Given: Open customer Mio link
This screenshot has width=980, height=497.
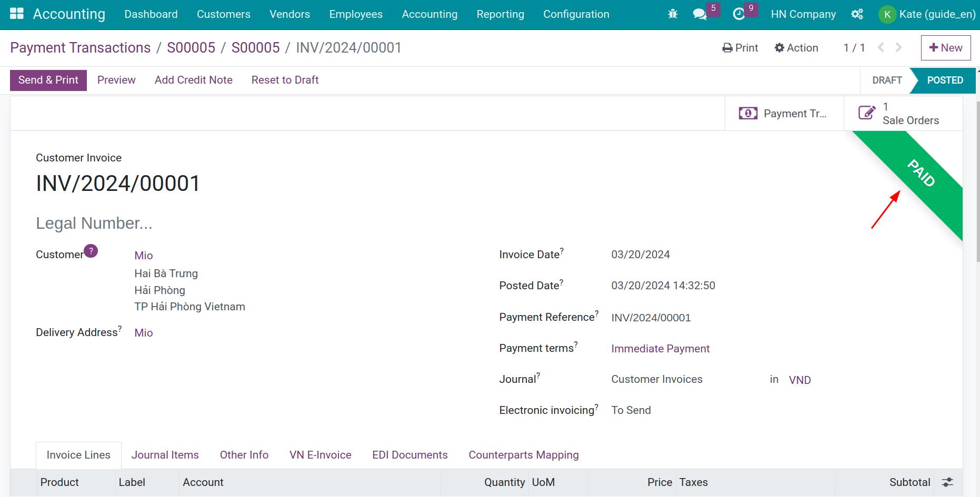Looking at the screenshot, I should (144, 256).
